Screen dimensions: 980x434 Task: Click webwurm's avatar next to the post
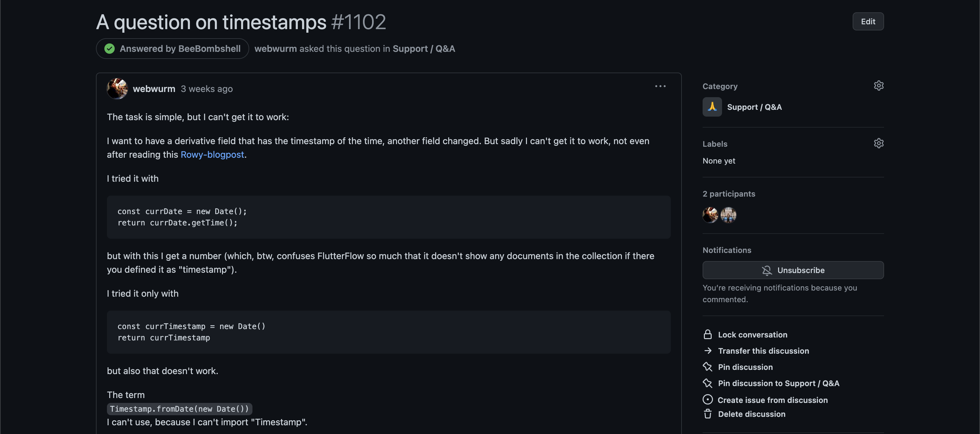pyautogui.click(x=117, y=89)
